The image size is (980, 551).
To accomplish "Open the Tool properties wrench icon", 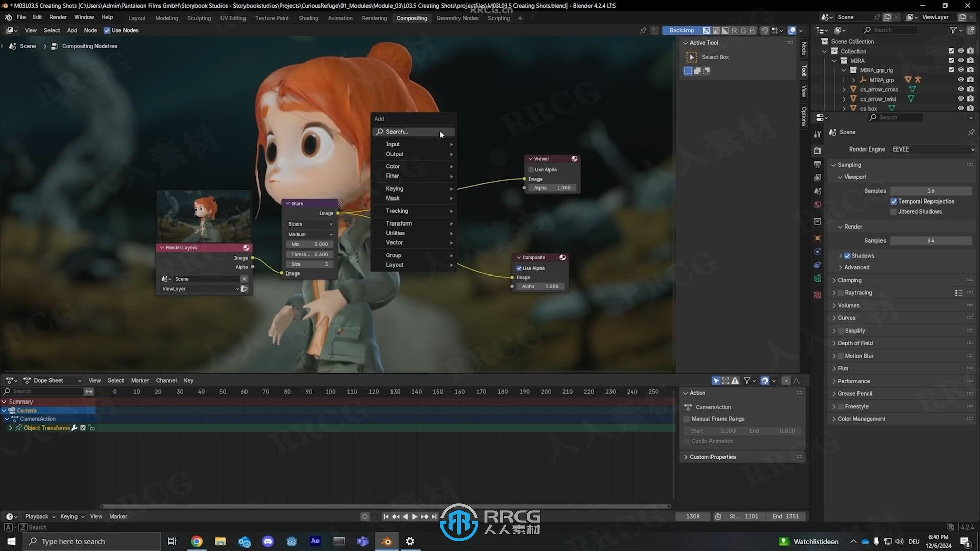I will 817,134.
